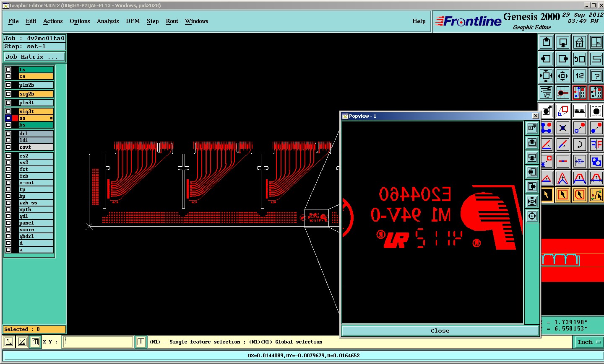Click the Popview pan-right icon
The image size is (604, 364).
pos(532,187)
